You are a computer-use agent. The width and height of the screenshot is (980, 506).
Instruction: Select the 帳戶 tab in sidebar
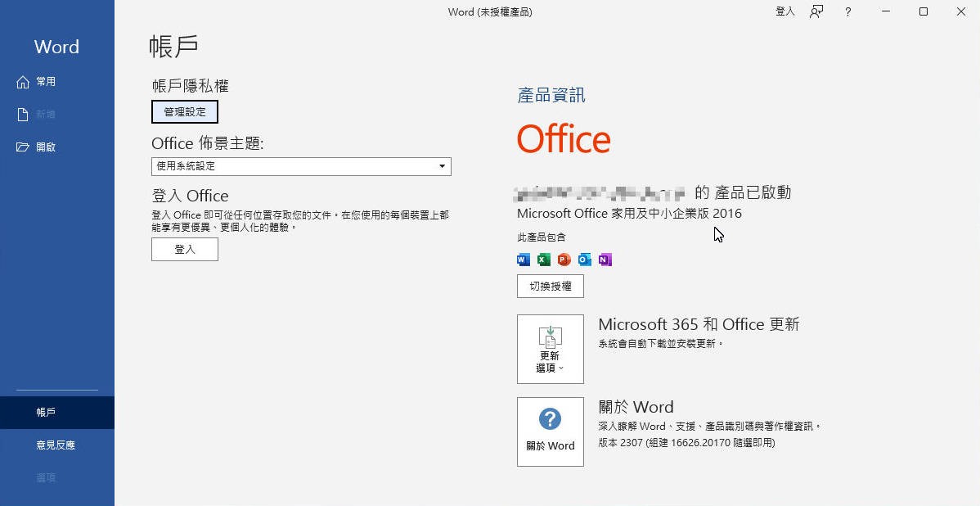click(57, 412)
